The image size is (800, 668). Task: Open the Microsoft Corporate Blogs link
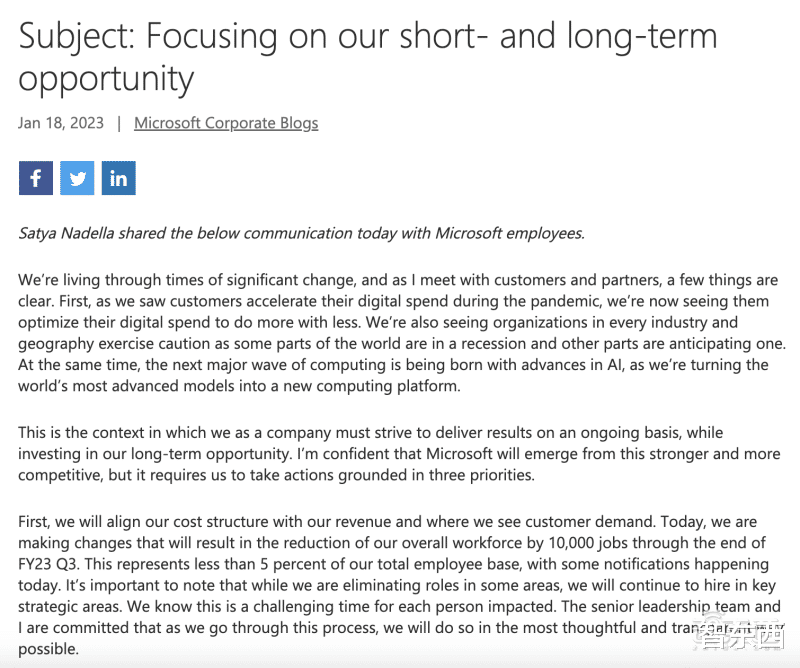coord(226,123)
